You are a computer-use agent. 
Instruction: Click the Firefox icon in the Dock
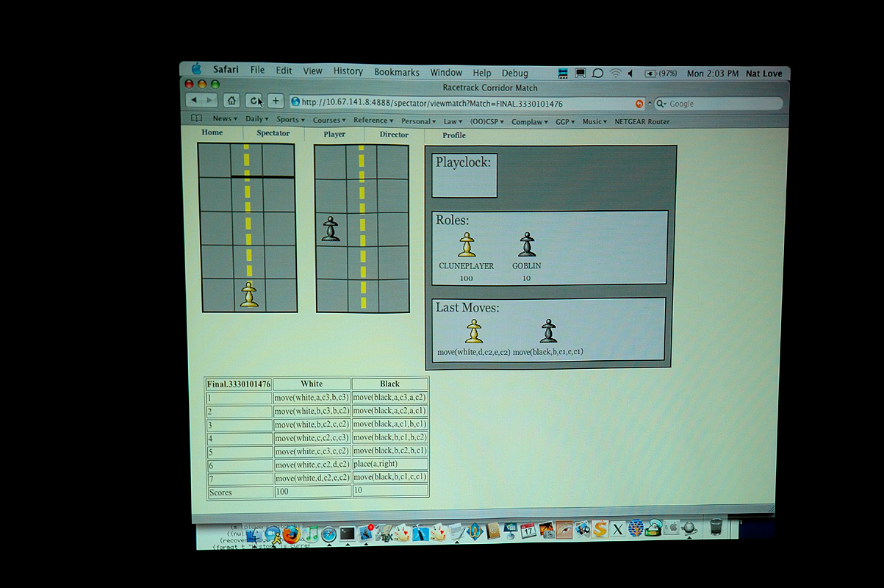292,533
